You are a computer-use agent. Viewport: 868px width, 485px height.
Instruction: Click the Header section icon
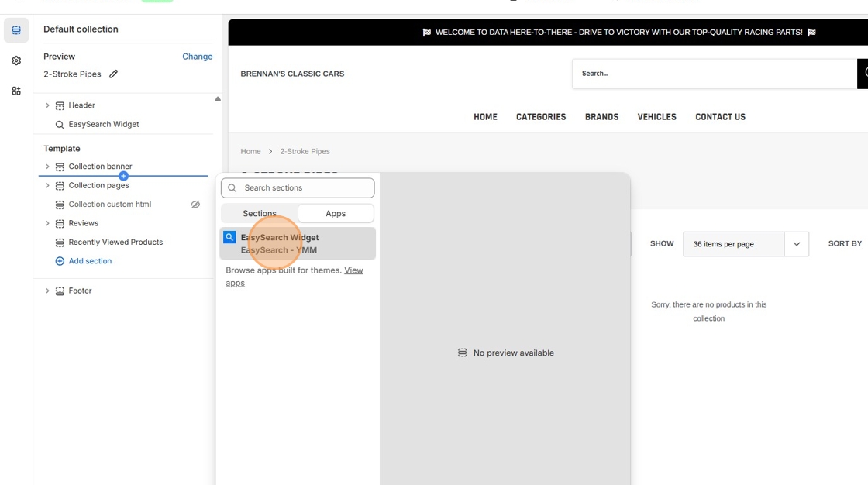click(60, 105)
